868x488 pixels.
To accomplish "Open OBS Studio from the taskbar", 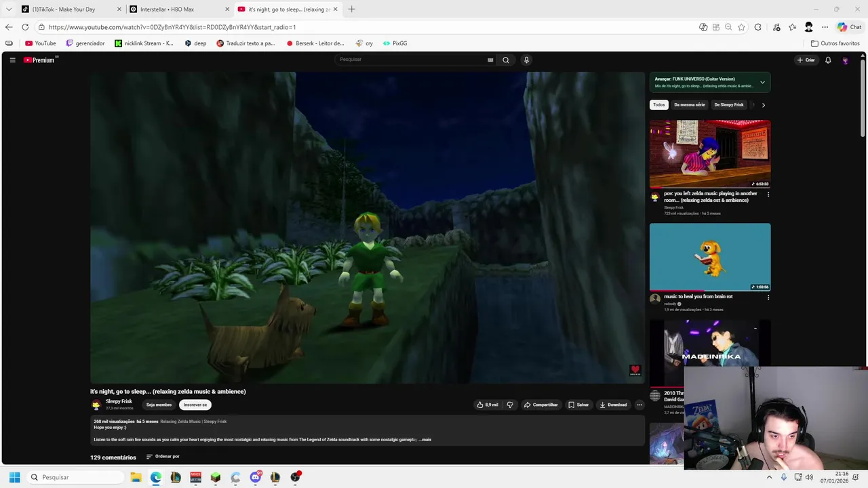I will pyautogui.click(x=295, y=477).
